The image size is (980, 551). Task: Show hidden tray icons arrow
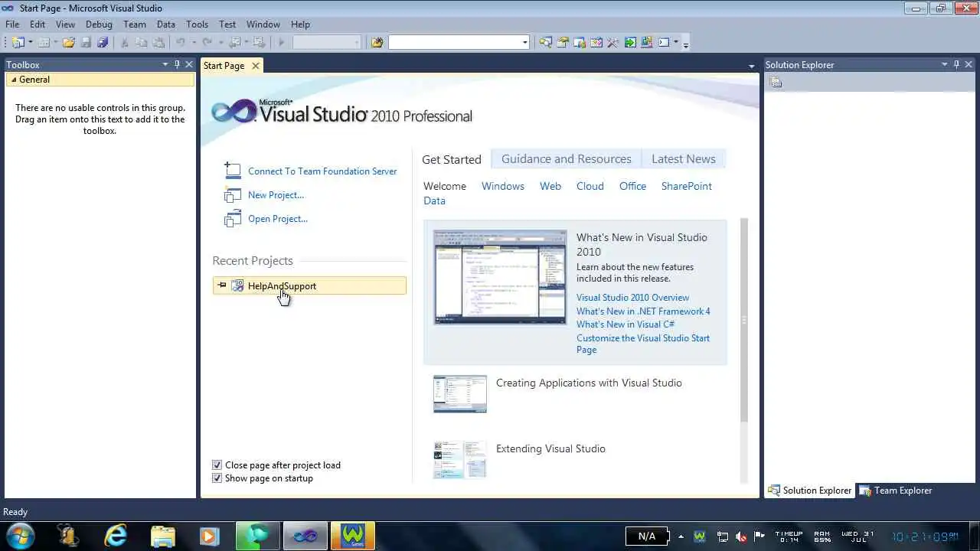(681, 536)
